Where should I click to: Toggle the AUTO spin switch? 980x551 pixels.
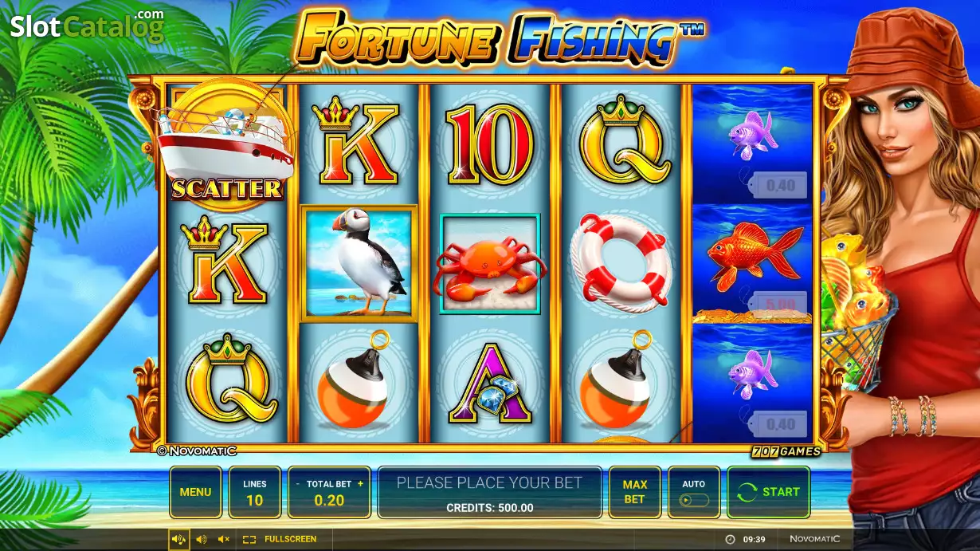[x=694, y=501]
